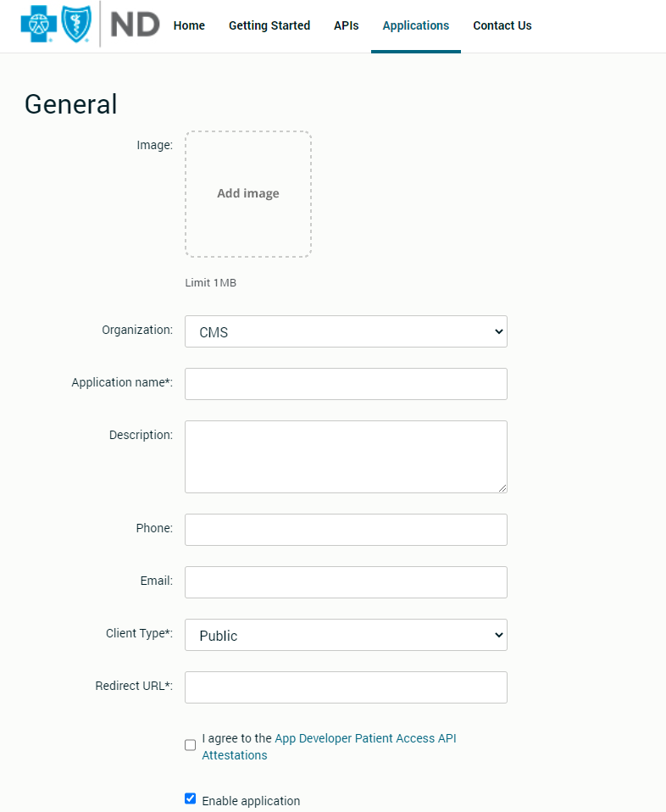This screenshot has width=666, height=812.
Task: Check the Patient Access API agreement checkbox
Action: tap(191, 745)
